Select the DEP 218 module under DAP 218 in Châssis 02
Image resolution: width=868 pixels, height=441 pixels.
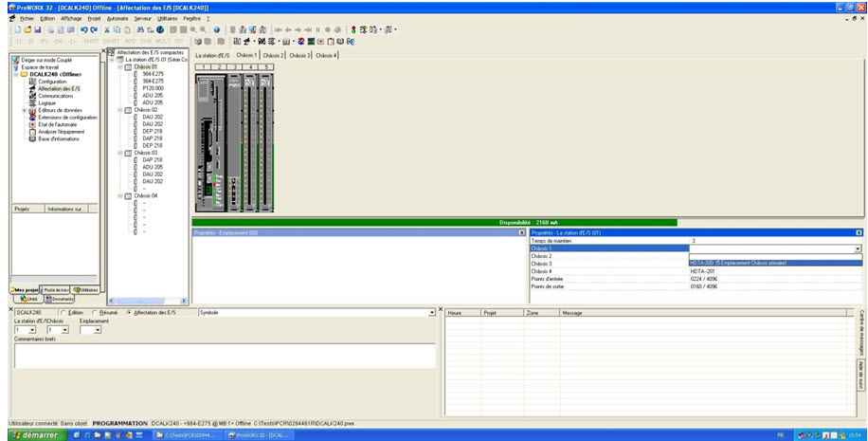(x=153, y=145)
